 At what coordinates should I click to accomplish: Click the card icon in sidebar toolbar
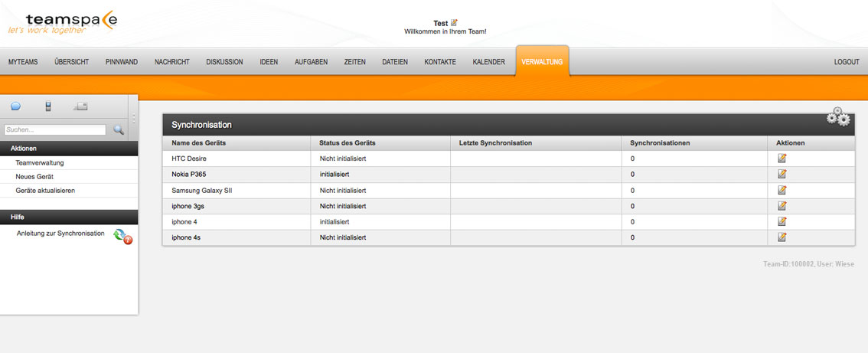point(81,106)
